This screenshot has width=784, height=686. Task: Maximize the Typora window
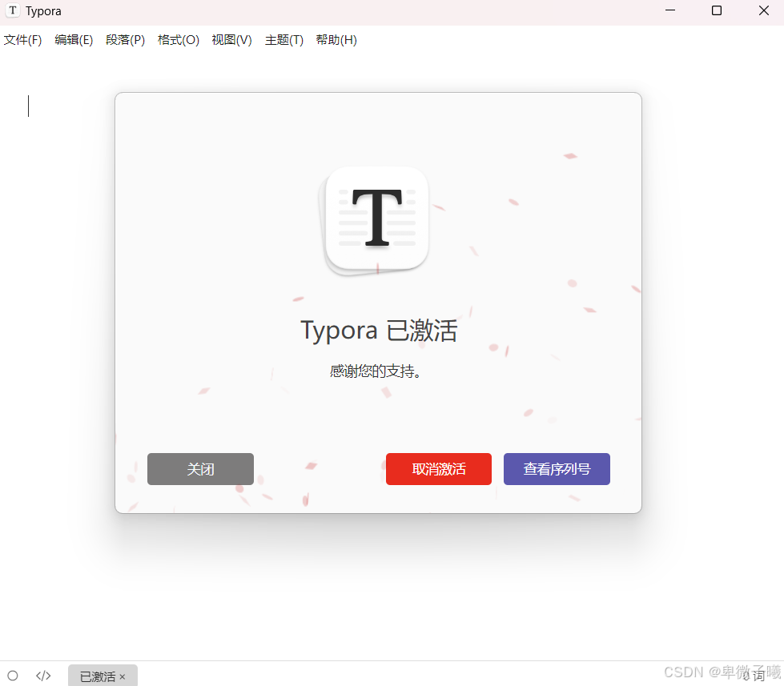point(717,10)
